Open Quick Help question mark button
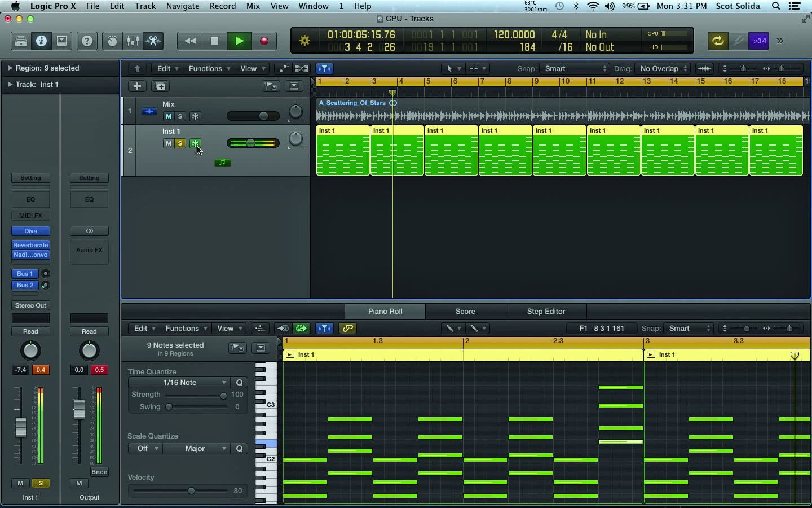 (87, 41)
